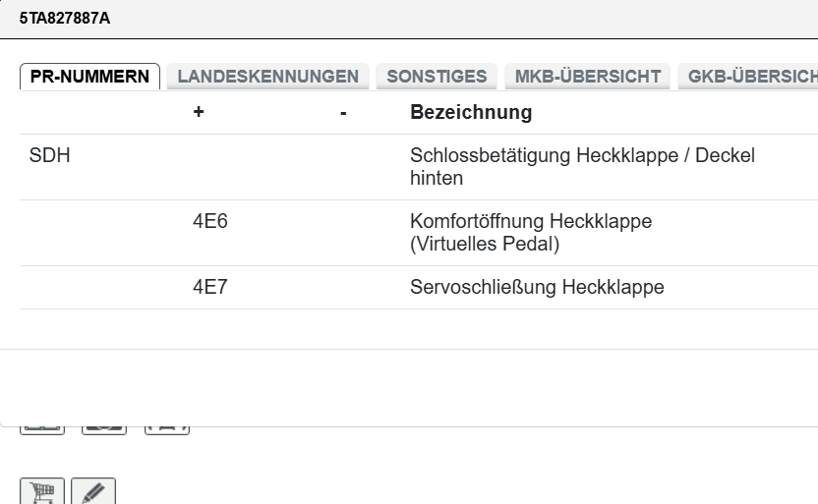Click the plus column header
Screen dimensions: 818x504
199,112
